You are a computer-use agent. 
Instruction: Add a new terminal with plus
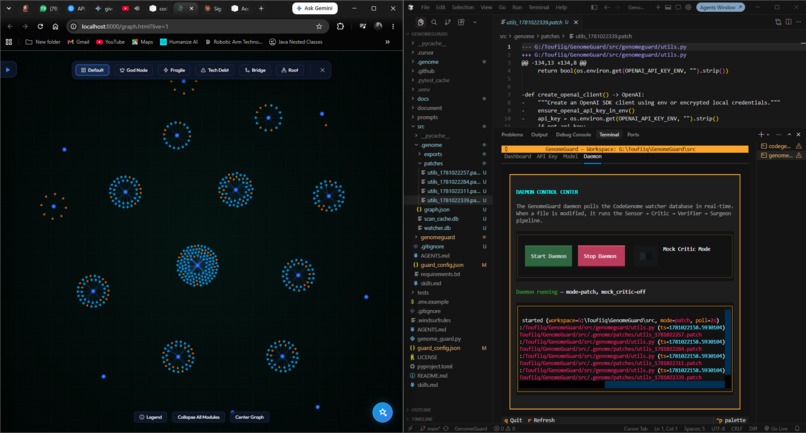click(761, 134)
